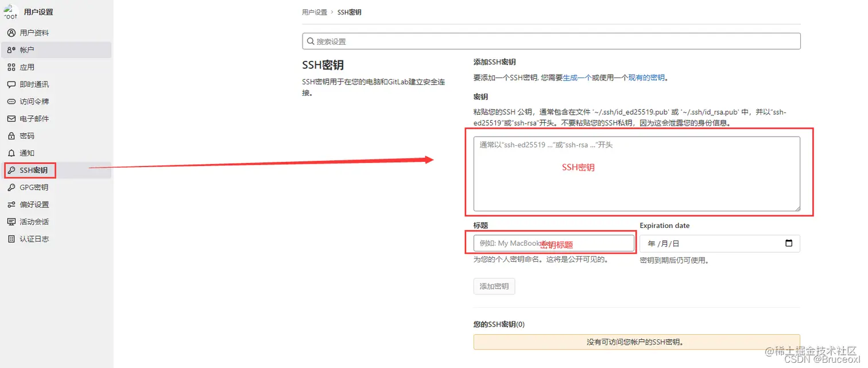The height and width of the screenshot is (368, 868).
Task: Open 帐户 settings from the sidebar
Action: (27, 50)
